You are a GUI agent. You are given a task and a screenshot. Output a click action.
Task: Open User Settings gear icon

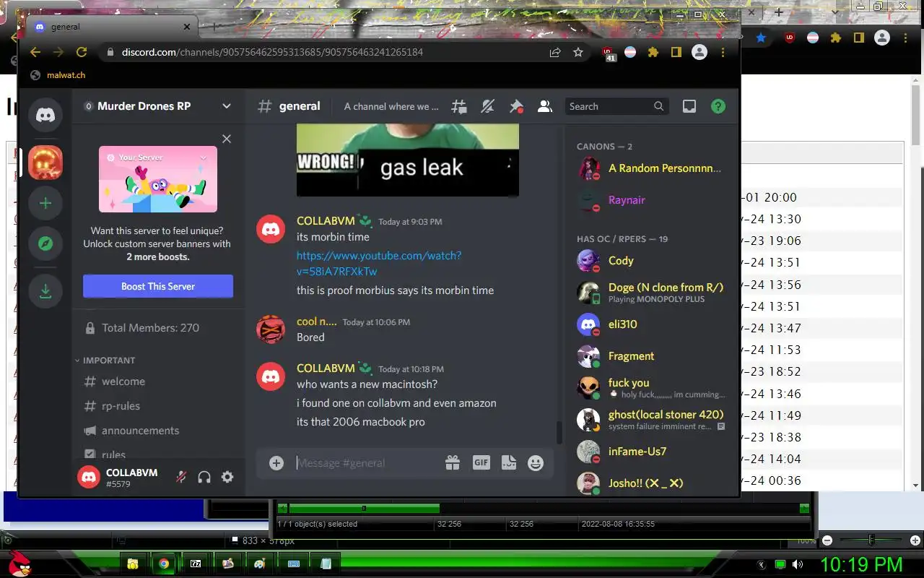pyautogui.click(x=227, y=477)
